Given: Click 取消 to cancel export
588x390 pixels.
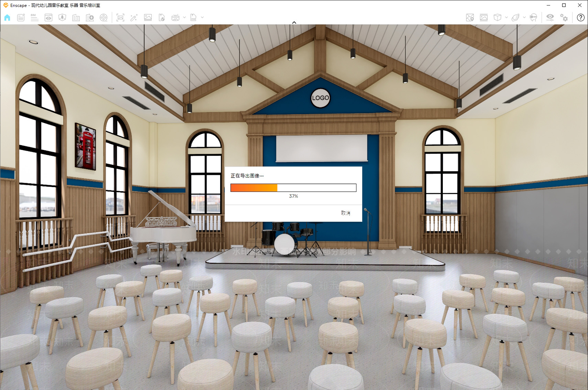Looking at the screenshot, I should [346, 213].
